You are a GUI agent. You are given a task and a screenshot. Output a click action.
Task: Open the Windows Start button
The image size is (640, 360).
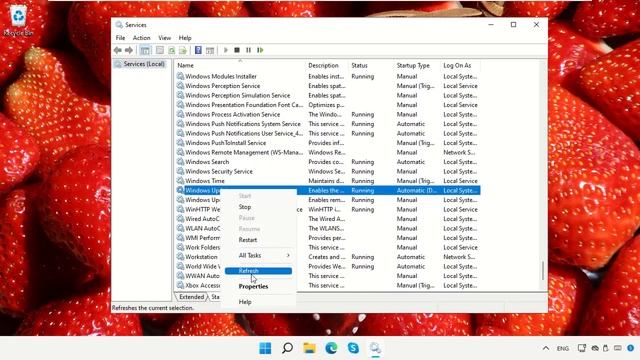coord(265,348)
